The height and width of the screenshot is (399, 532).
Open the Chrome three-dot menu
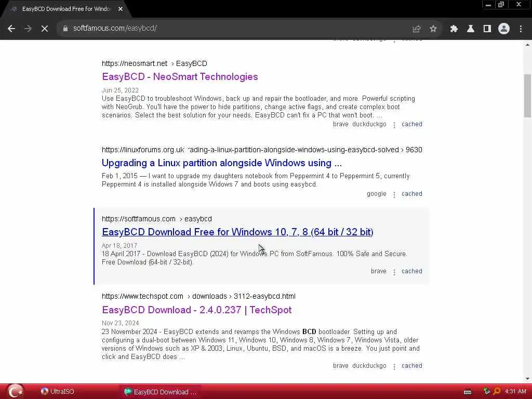pos(521,29)
